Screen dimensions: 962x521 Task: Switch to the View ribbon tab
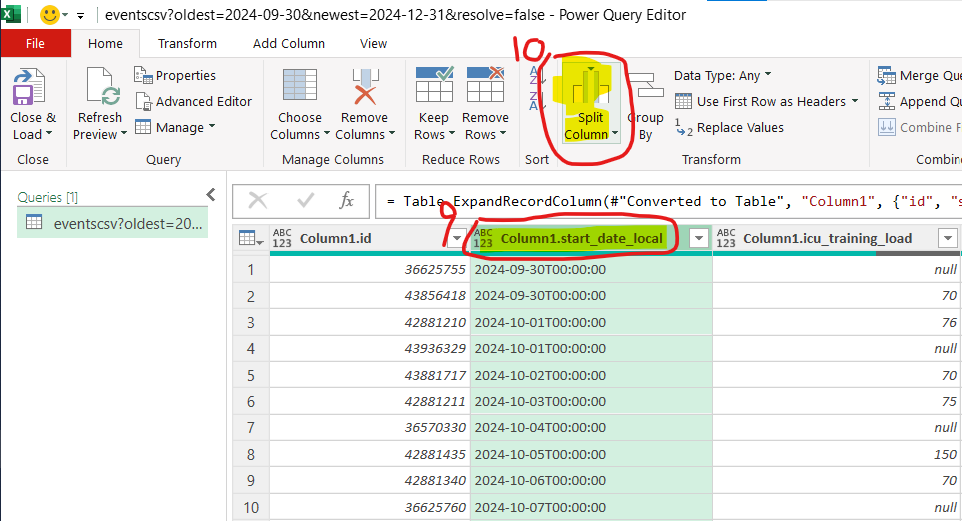[373, 44]
